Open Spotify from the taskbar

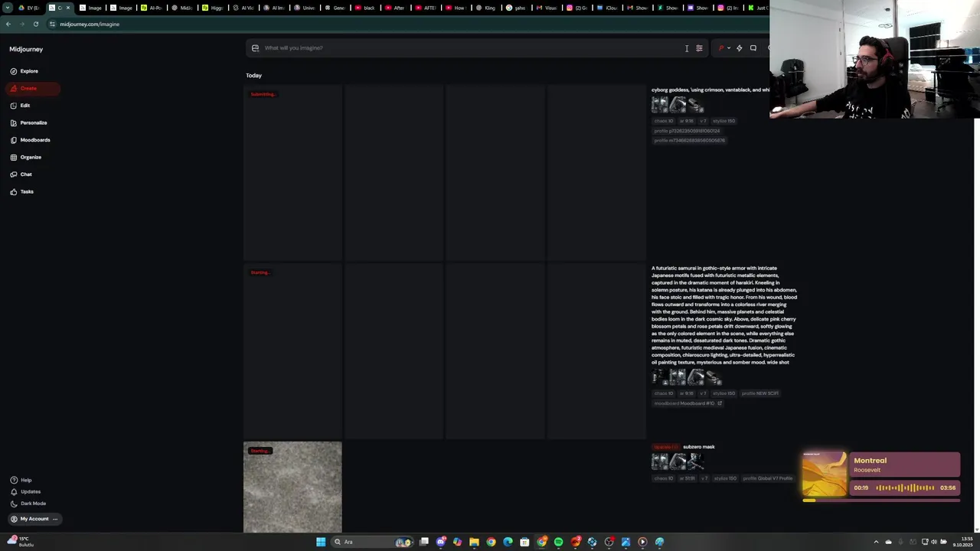click(558, 542)
